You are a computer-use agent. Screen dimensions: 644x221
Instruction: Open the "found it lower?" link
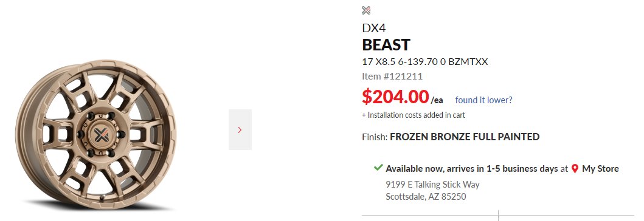[484, 100]
